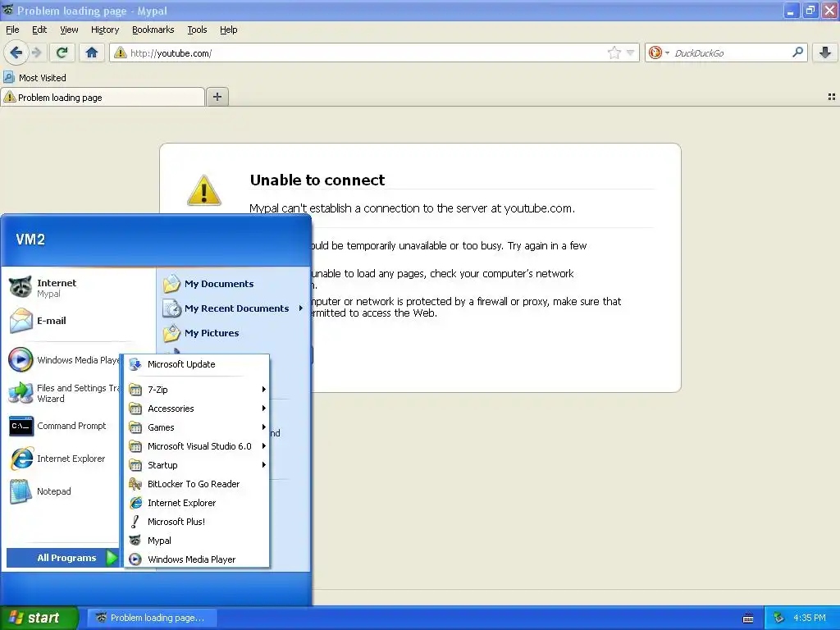Click the browser Back arrow button

pos(16,52)
